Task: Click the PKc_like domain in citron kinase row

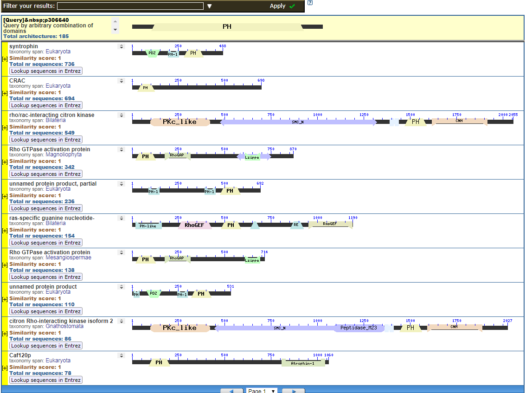Action: (x=180, y=122)
